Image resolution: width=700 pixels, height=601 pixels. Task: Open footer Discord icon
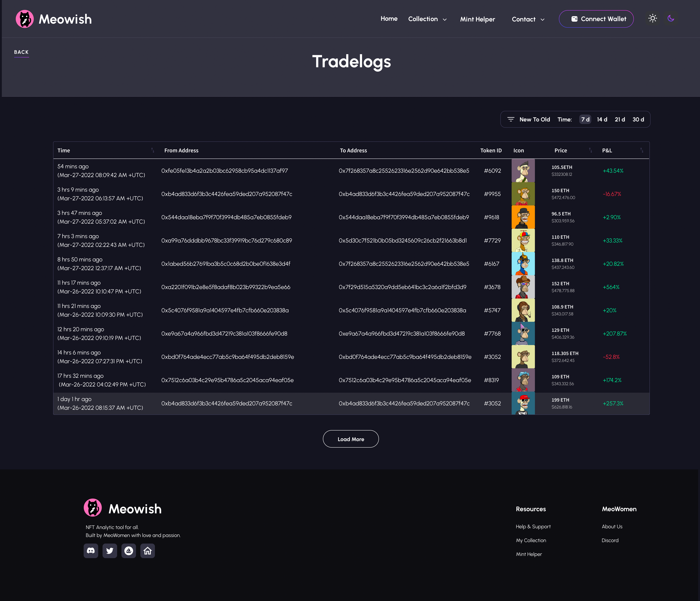point(91,551)
